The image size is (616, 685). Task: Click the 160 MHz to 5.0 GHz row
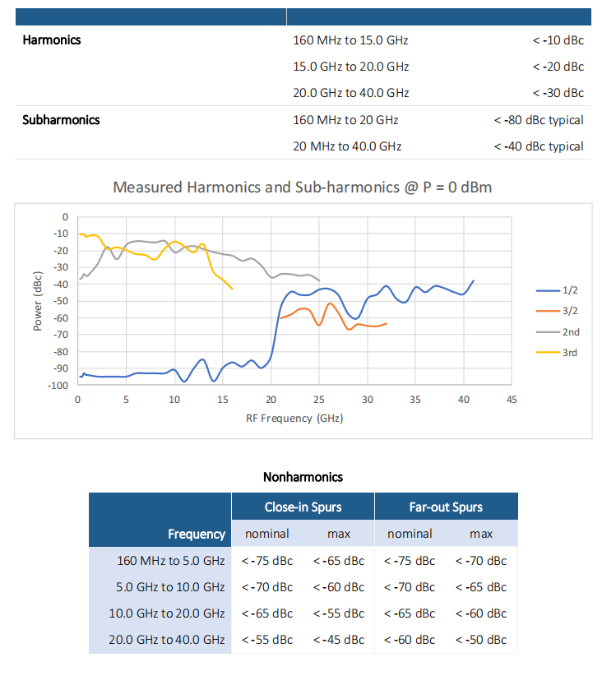click(x=303, y=561)
